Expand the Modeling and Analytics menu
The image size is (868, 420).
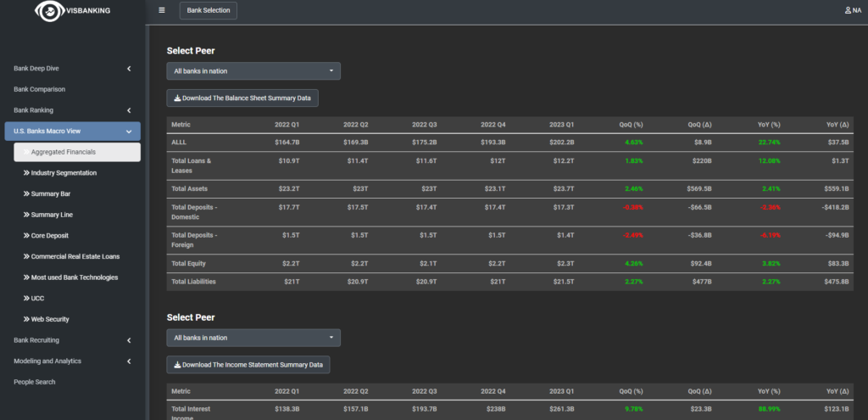pos(128,361)
